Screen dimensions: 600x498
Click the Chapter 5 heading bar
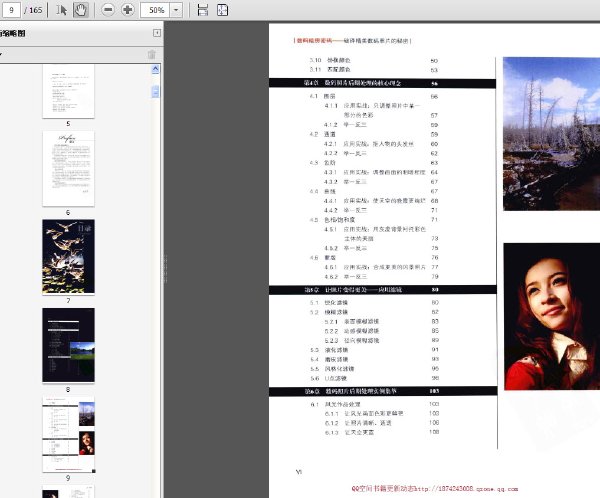(x=383, y=290)
